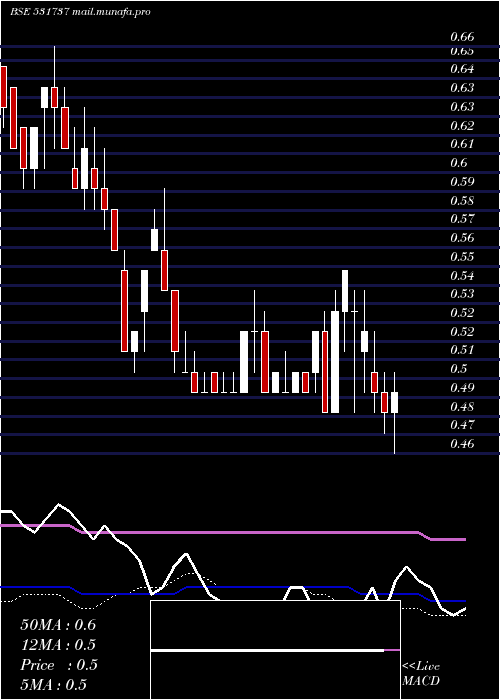Viewport: 500px width, 700px height.
Task: Click the 0.48 price axis label
Action: (x=462, y=407)
